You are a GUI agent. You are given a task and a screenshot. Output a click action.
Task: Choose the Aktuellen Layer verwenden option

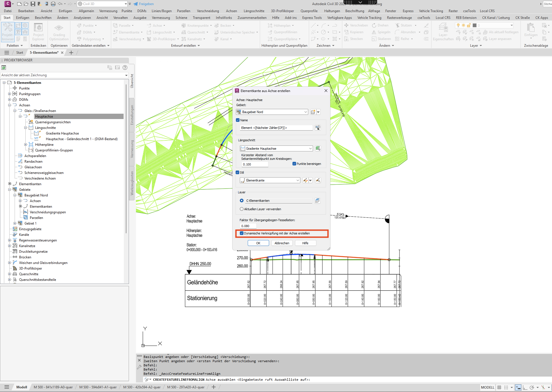[242, 209]
